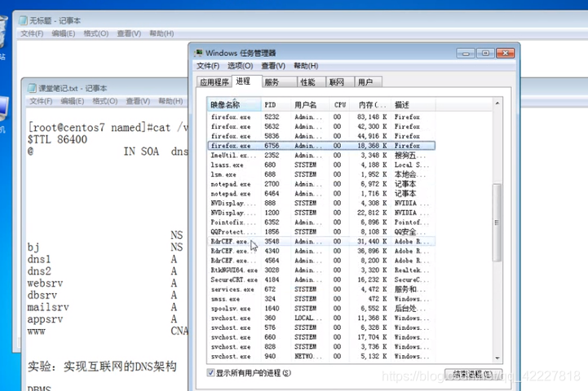Open 帮助(H) menu in 课堂笔记.txt Notepad

coord(170,101)
